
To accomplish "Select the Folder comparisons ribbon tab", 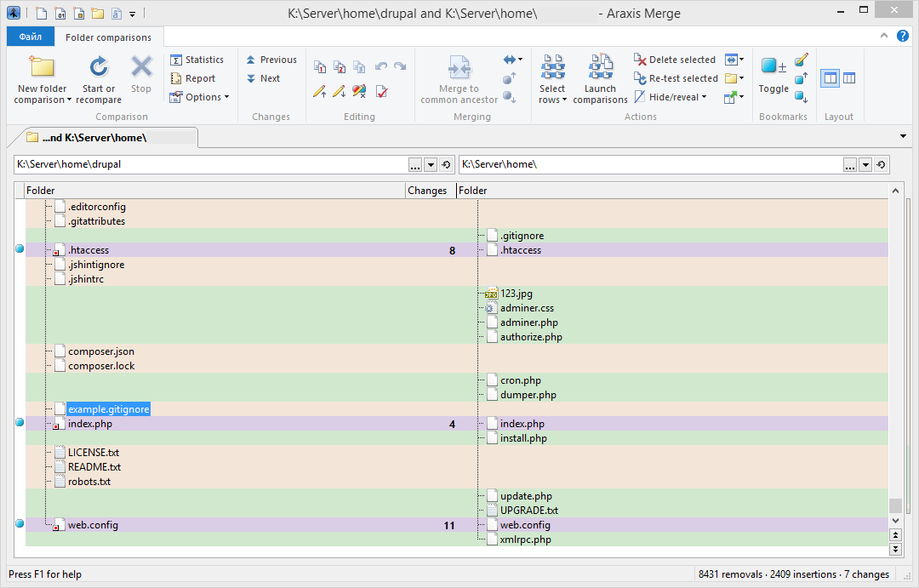I will (109, 37).
